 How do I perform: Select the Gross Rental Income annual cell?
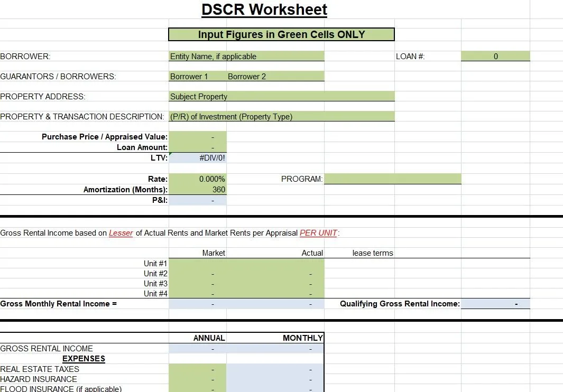point(198,349)
